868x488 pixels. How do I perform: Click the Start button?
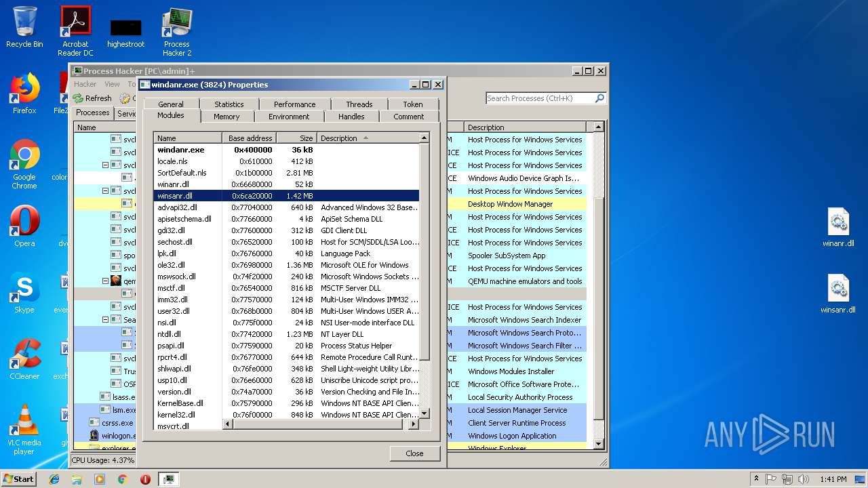[x=18, y=479]
